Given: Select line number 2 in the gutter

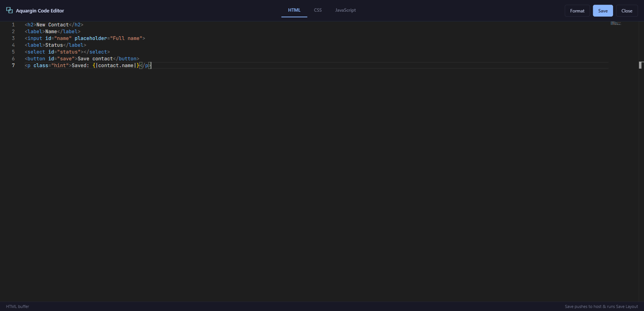Looking at the screenshot, I should pyautogui.click(x=13, y=31).
